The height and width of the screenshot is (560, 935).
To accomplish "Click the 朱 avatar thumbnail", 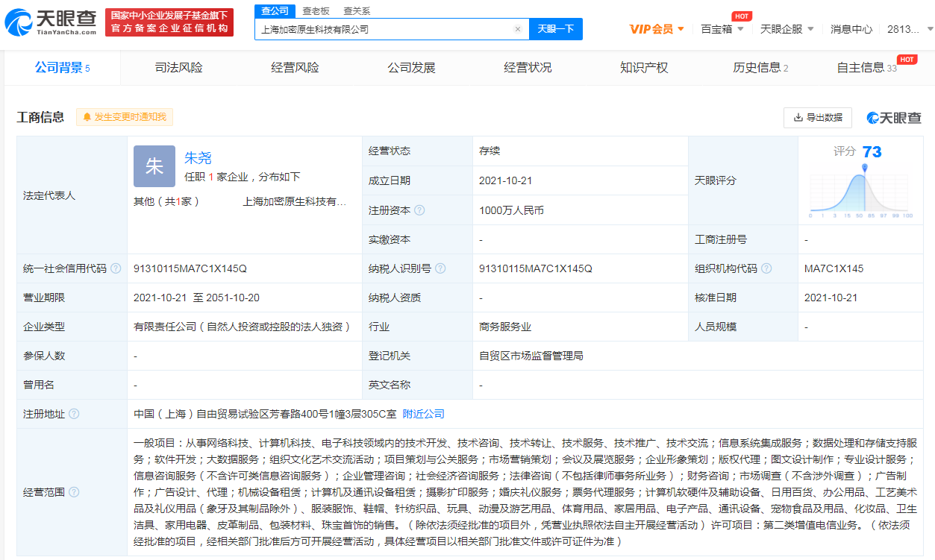I will pos(154,166).
